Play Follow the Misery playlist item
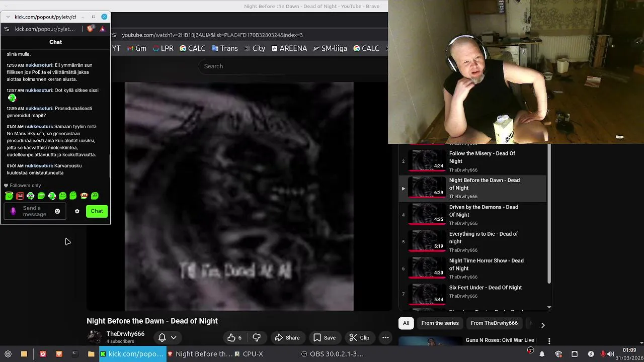Viewport: 644px width, 362px height. point(472,161)
